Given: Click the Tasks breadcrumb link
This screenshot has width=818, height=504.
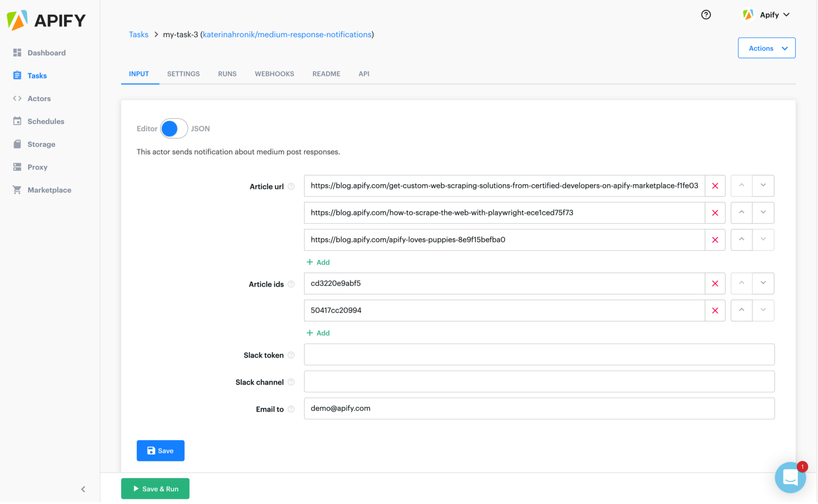Looking at the screenshot, I should pyautogui.click(x=139, y=35).
